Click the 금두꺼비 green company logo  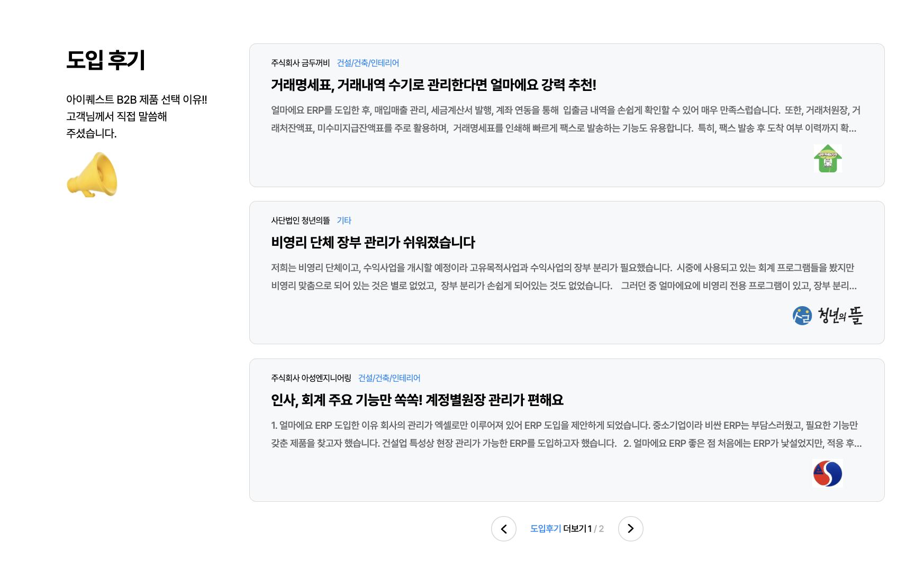coord(827,159)
